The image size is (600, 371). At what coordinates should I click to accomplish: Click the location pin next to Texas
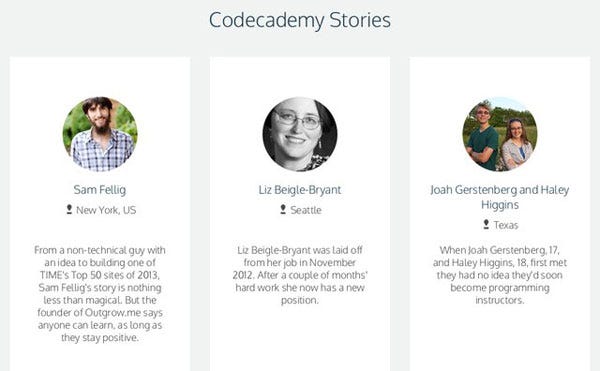(486, 224)
